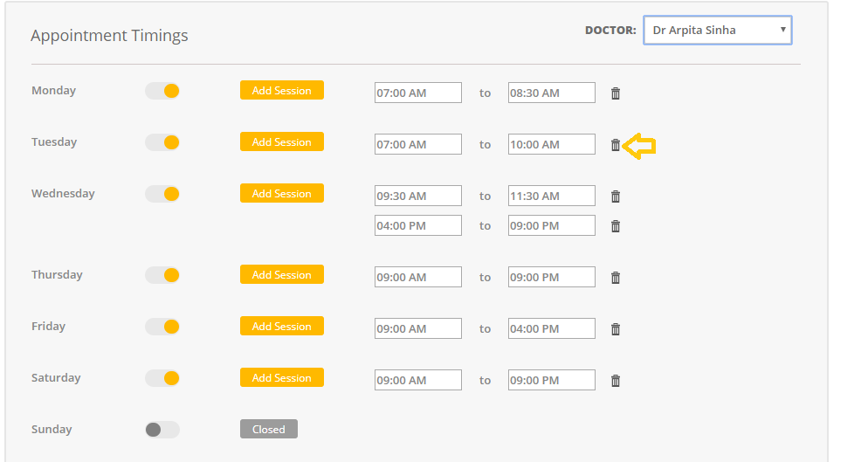The width and height of the screenshot is (868, 462).
Task: Disable the Thursday switch
Action: (x=162, y=275)
